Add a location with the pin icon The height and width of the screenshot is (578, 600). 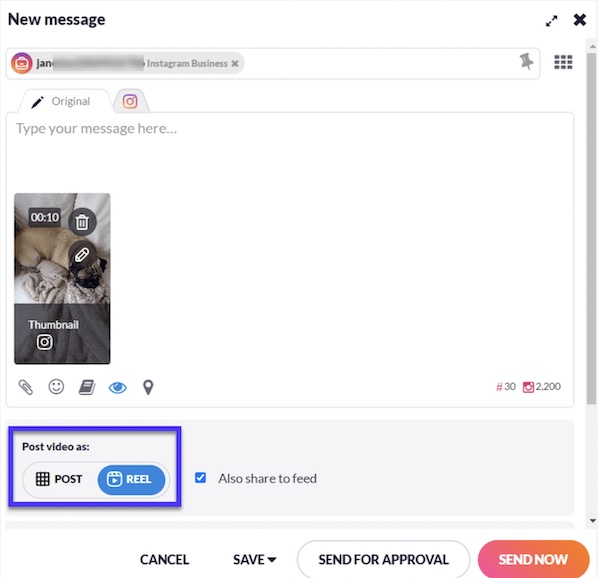[x=148, y=388]
